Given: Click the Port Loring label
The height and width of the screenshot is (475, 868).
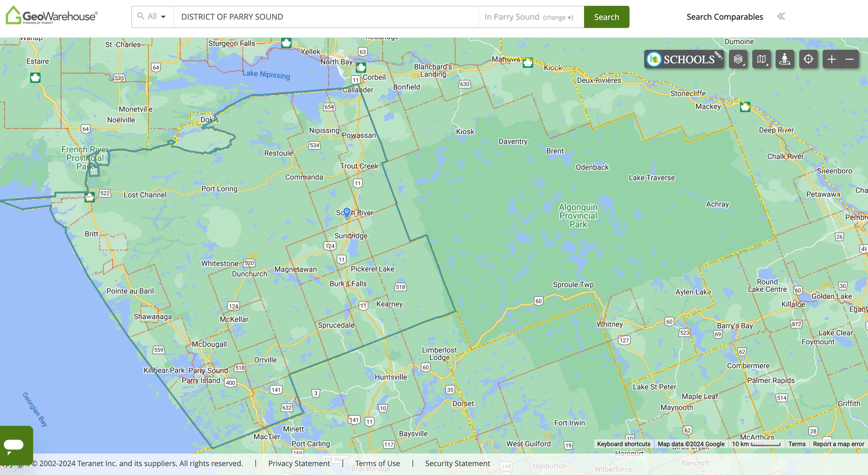Looking at the screenshot, I should (x=219, y=189).
